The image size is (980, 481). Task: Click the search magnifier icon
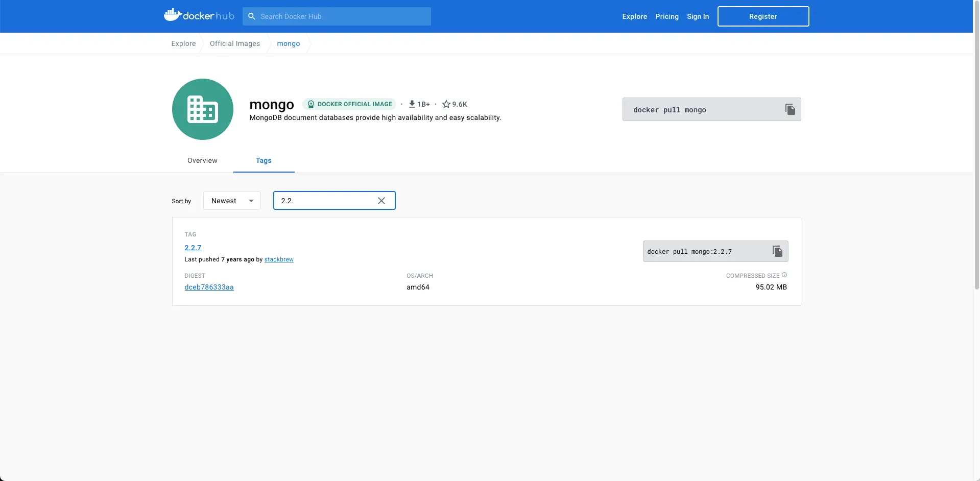252,16
